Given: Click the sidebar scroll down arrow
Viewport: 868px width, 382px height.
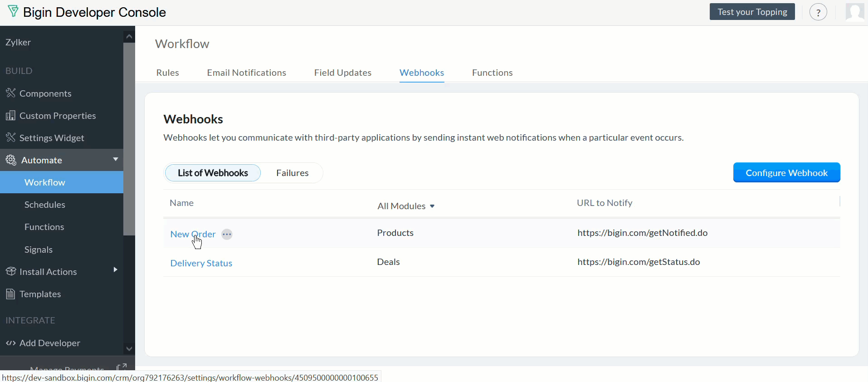Looking at the screenshot, I should (x=129, y=348).
